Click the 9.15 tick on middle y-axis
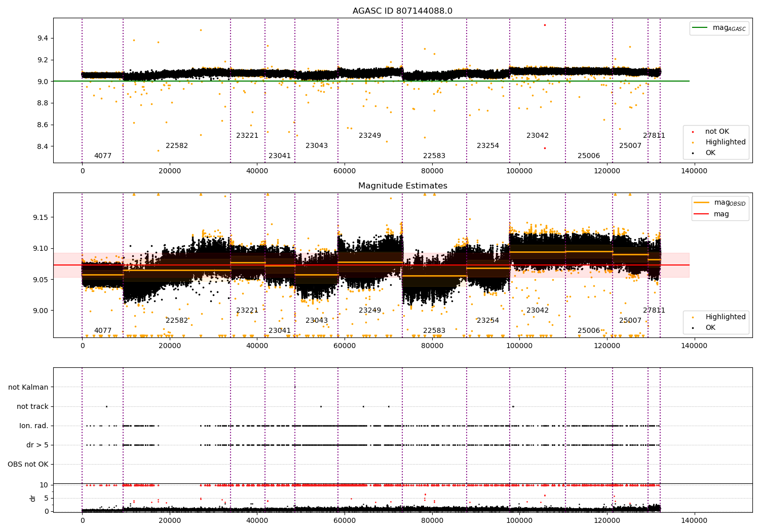The width and height of the screenshot is (760, 532). (x=41, y=217)
